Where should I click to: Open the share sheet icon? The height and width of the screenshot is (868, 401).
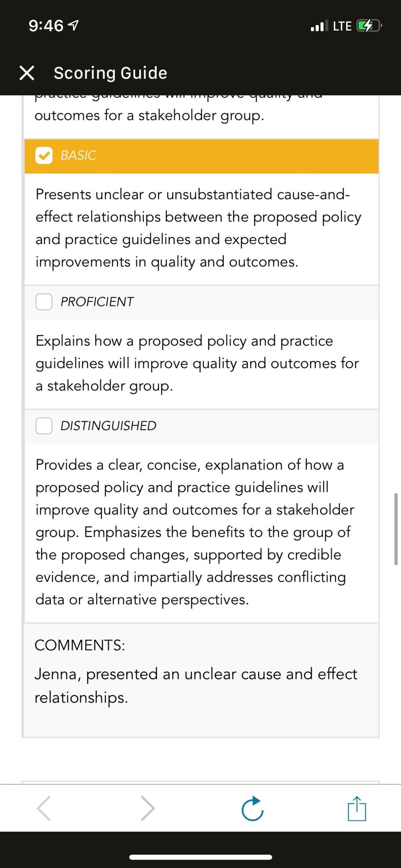(x=357, y=808)
